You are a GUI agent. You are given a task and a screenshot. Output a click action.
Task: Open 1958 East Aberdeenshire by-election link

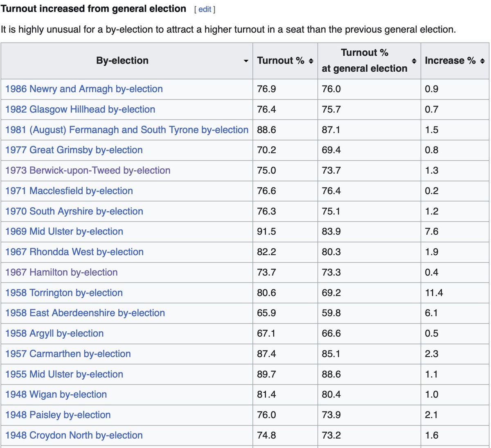click(85, 313)
